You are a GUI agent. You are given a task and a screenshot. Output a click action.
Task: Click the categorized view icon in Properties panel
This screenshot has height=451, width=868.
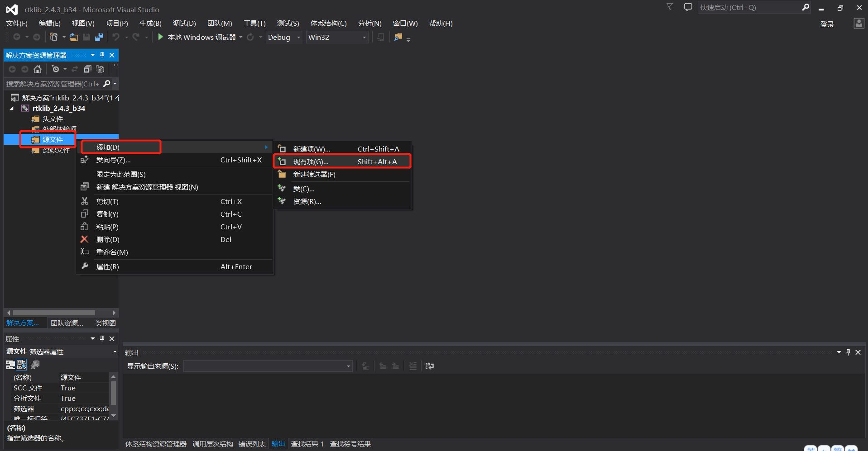pos(10,365)
